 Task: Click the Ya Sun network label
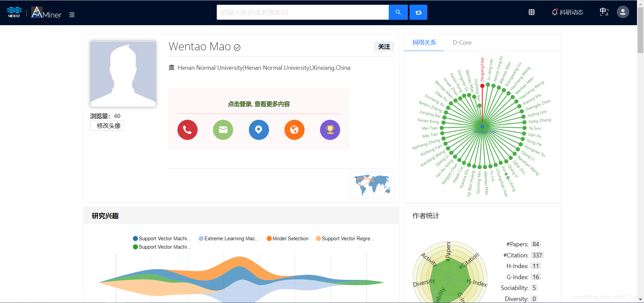[535, 128]
